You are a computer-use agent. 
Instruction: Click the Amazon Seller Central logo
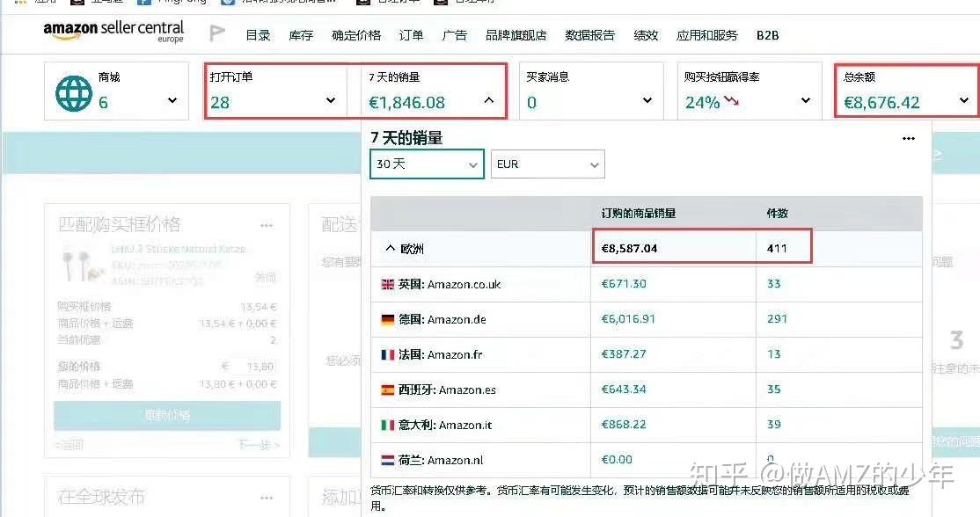tap(113, 32)
